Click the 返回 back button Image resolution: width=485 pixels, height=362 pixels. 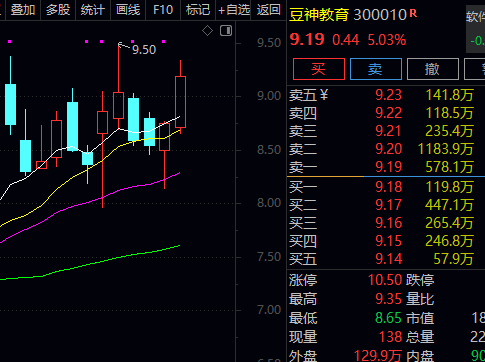[268, 10]
